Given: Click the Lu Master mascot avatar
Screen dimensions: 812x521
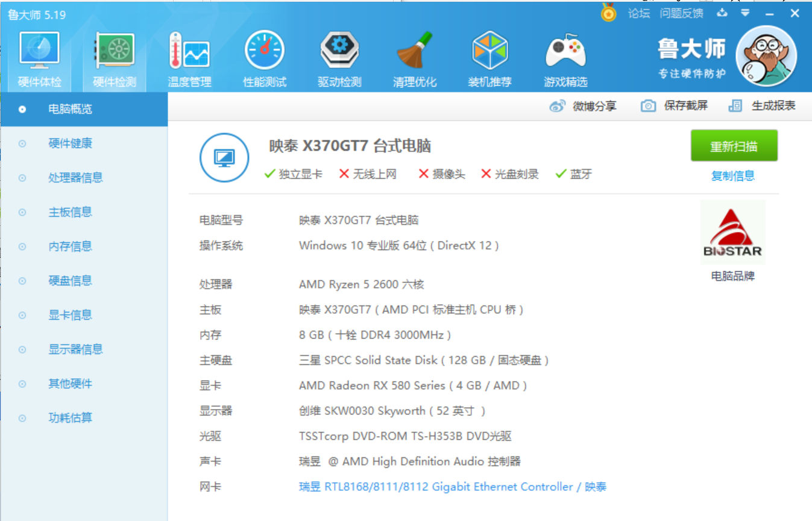Looking at the screenshot, I should [766, 56].
